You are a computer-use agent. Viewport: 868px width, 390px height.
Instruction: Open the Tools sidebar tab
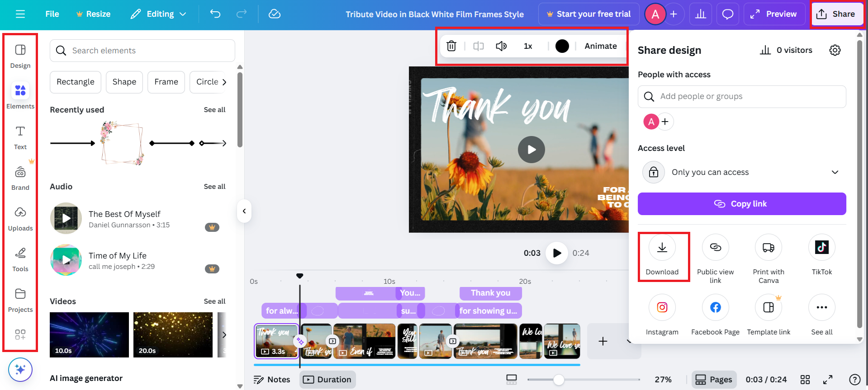click(x=20, y=259)
